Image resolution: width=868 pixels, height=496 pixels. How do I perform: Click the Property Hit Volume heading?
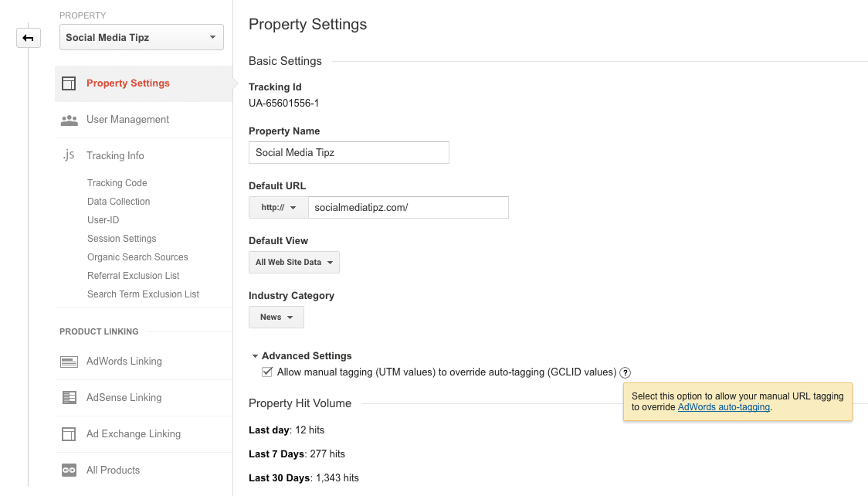tap(300, 403)
